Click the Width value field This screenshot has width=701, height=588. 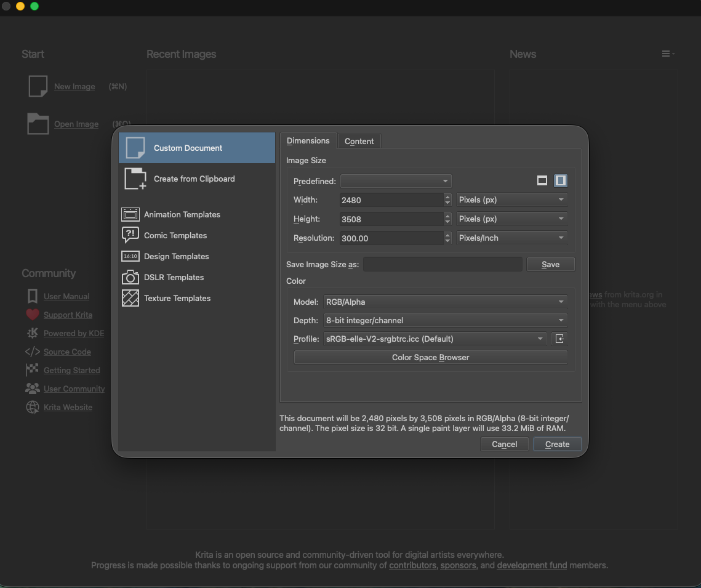click(x=391, y=200)
